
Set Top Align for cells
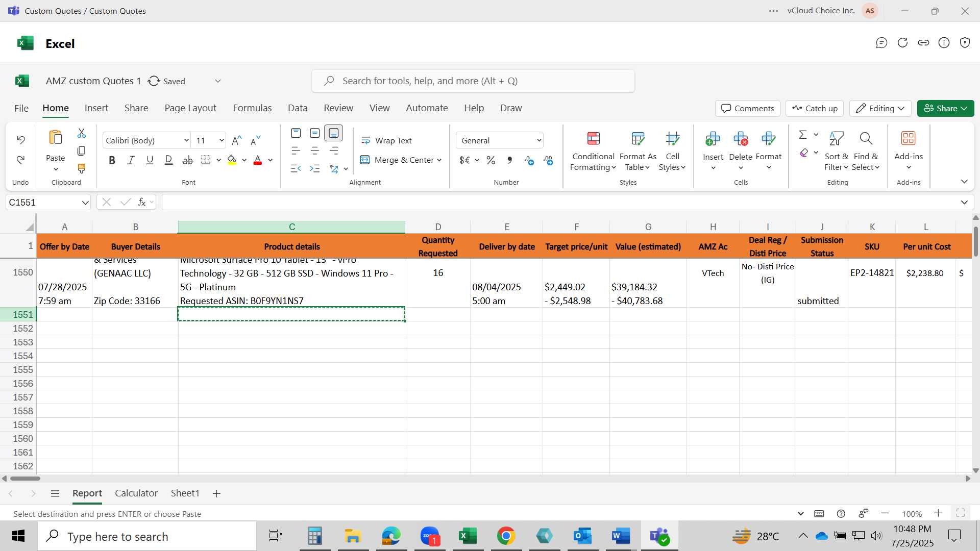tap(296, 133)
